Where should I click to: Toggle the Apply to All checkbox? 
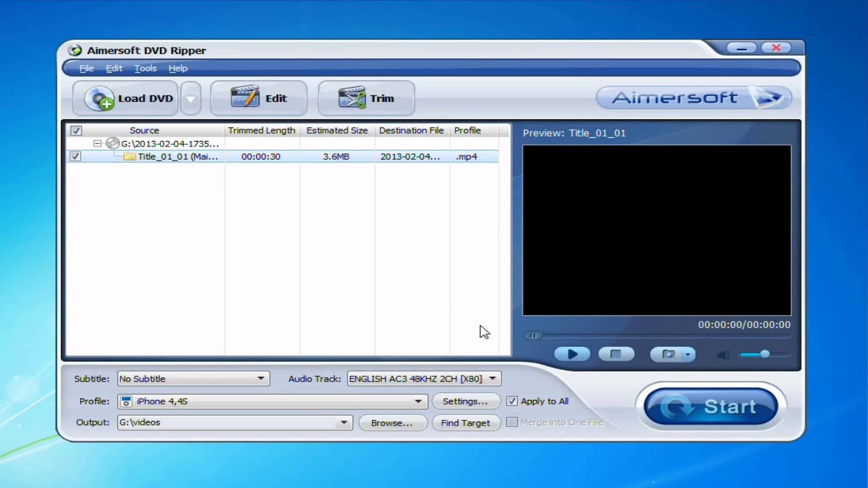click(512, 401)
